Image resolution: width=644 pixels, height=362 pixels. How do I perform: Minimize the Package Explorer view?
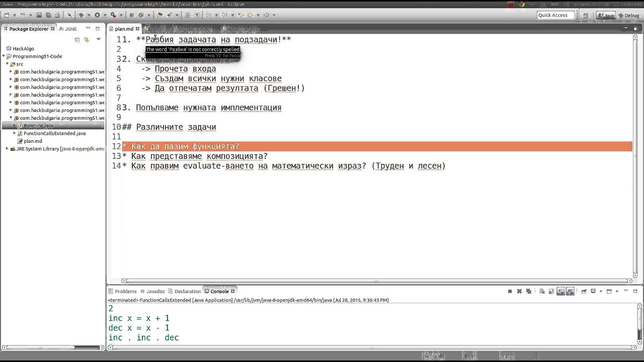(88, 29)
